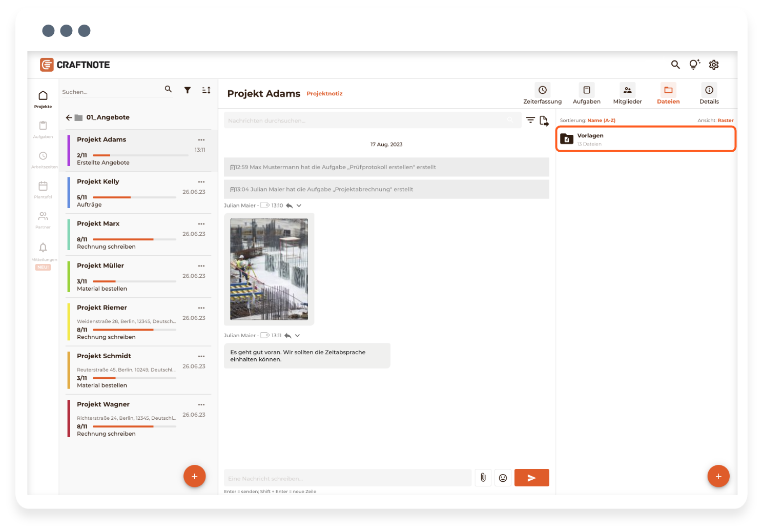Open the three-dot menu for Projekt Kelly
Screen dimensions: 763x532
point(201,182)
